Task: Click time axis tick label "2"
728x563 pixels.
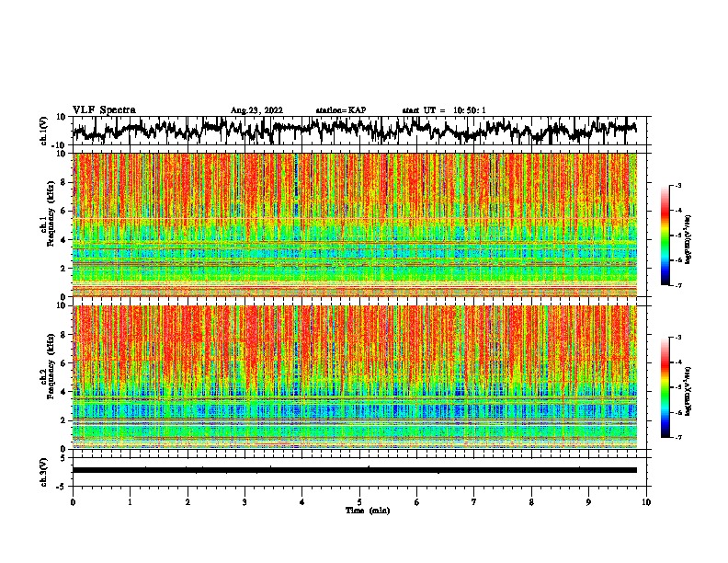Action: pyautogui.click(x=188, y=502)
